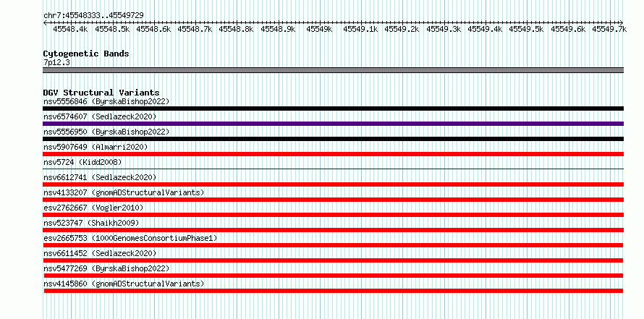This screenshot has height=319, width=644.
Task: Click the 45548.6k ruler tick label
Action: click(153, 29)
